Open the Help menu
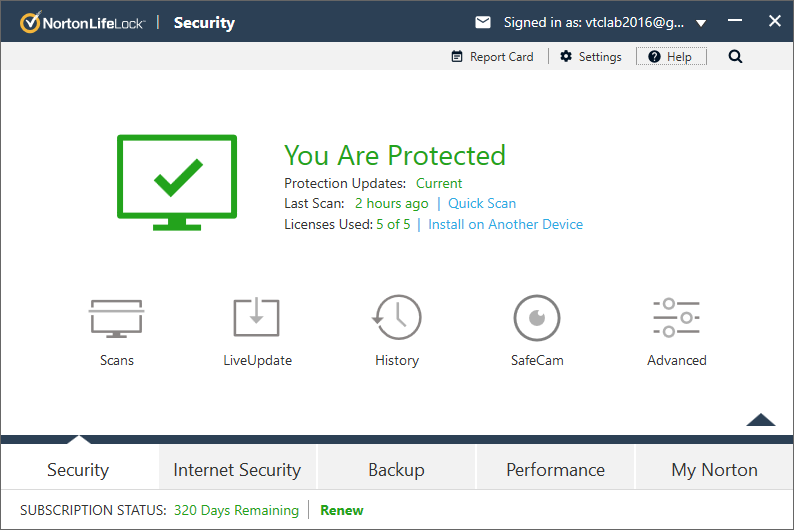Screen dimensions: 794x530 coord(670,57)
